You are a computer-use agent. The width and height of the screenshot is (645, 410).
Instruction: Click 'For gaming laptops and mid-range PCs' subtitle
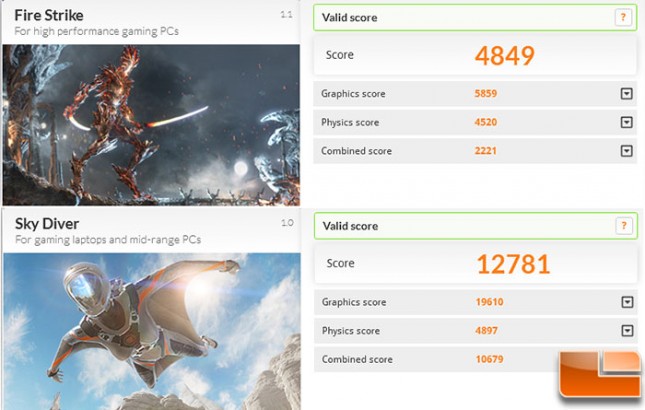pyautogui.click(x=108, y=240)
